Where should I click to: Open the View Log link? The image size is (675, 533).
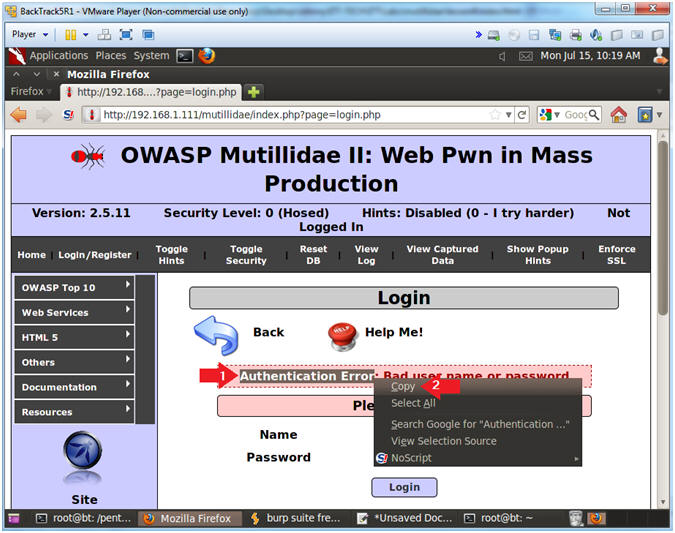point(366,254)
